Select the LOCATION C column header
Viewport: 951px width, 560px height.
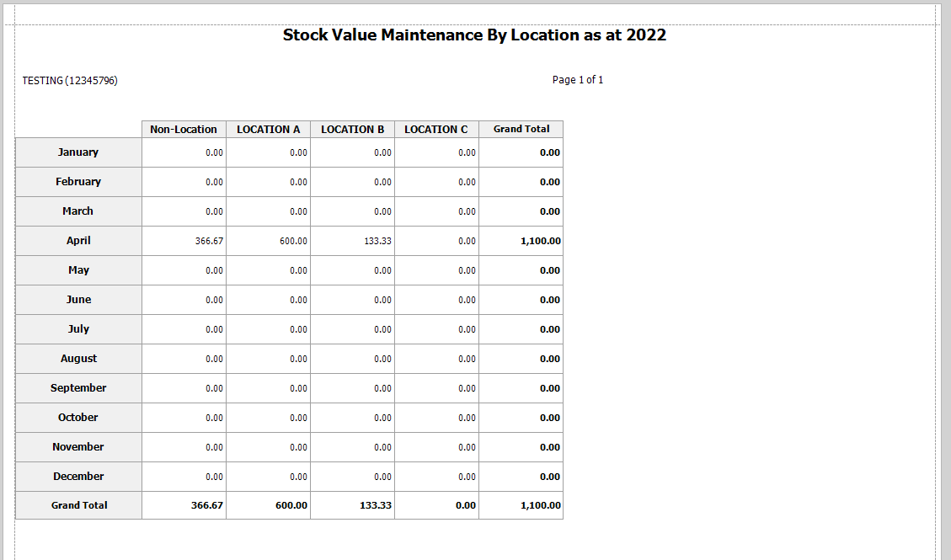(x=436, y=129)
